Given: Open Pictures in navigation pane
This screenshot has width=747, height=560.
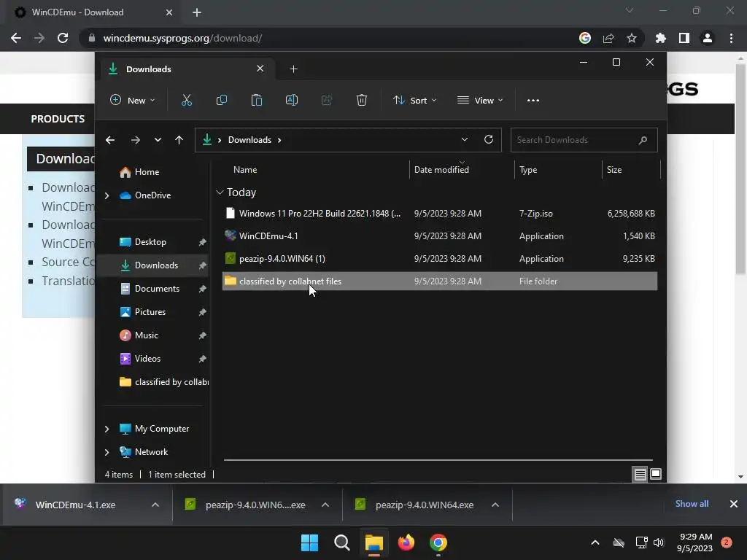Looking at the screenshot, I should click(150, 312).
